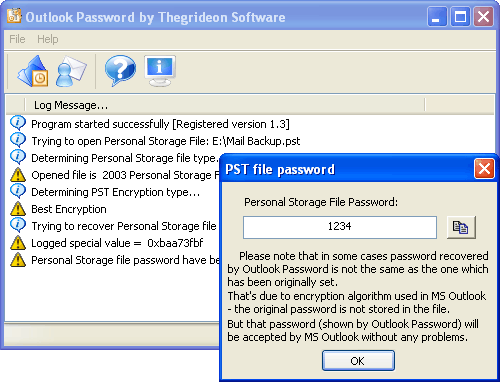The image size is (500, 382).
Task: Open the question mark help toolbar icon
Action: pos(120,71)
